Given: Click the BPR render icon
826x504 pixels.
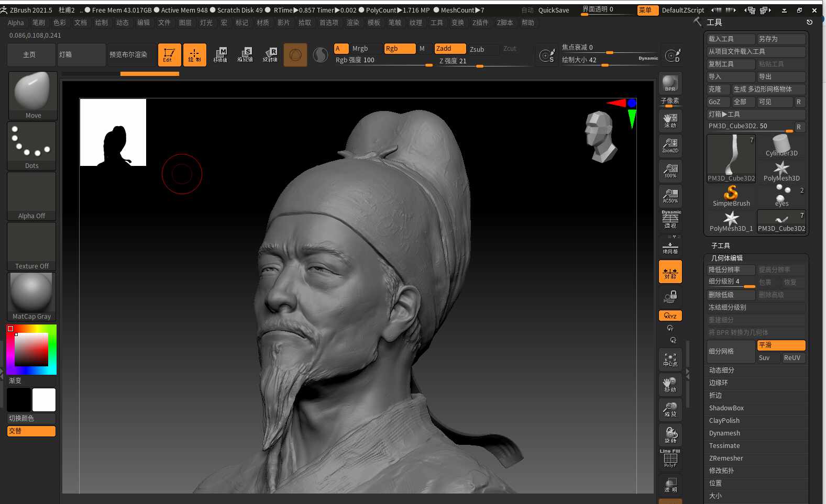Looking at the screenshot, I should click(x=670, y=83).
